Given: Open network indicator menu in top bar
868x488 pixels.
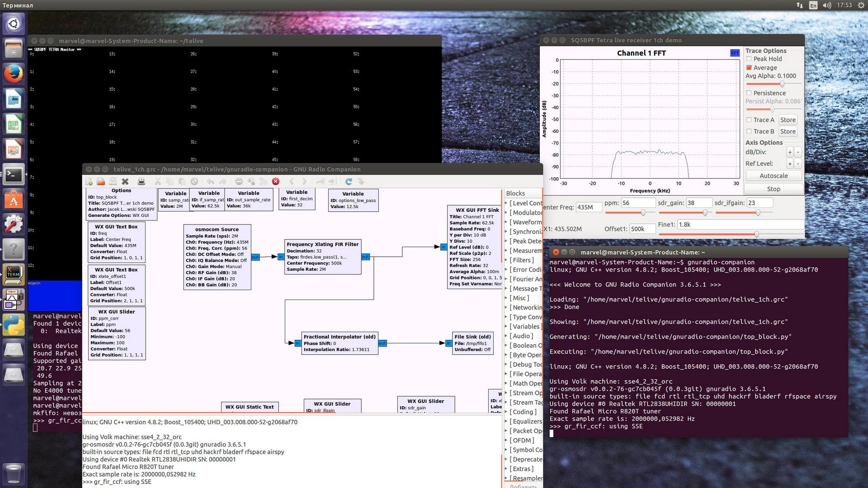Looking at the screenshot, I should [x=800, y=5].
